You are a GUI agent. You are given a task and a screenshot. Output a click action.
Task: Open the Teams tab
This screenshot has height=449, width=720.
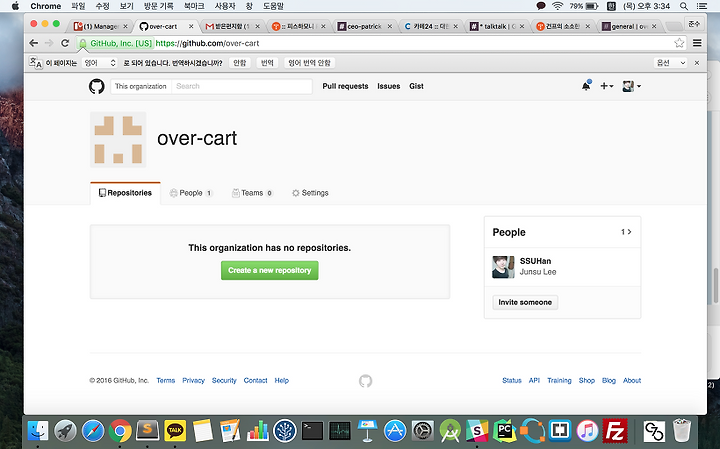(x=253, y=193)
